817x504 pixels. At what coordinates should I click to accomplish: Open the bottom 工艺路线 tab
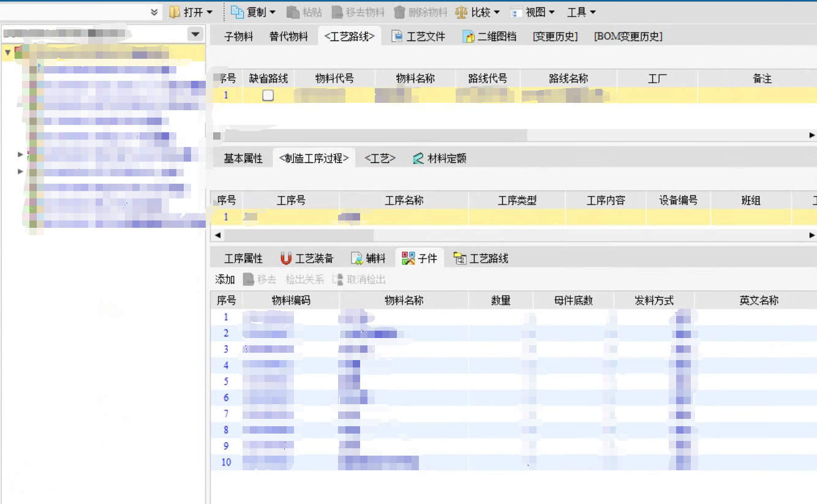481,258
